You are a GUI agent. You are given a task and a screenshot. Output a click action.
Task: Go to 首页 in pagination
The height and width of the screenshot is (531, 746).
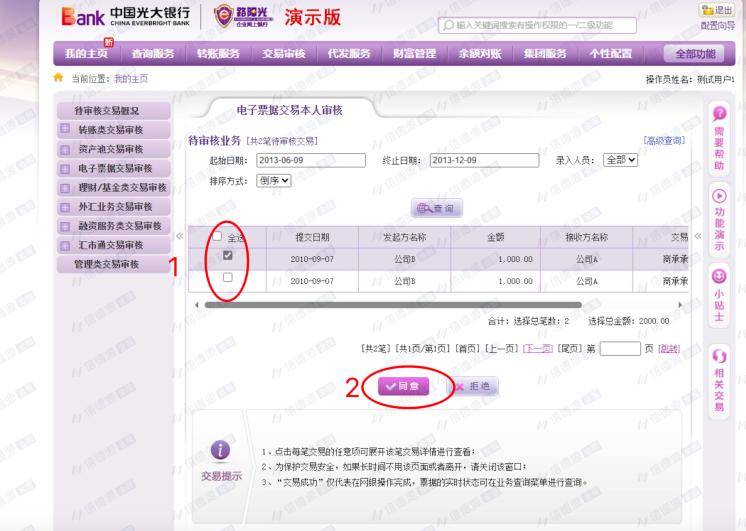pos(468,349)
